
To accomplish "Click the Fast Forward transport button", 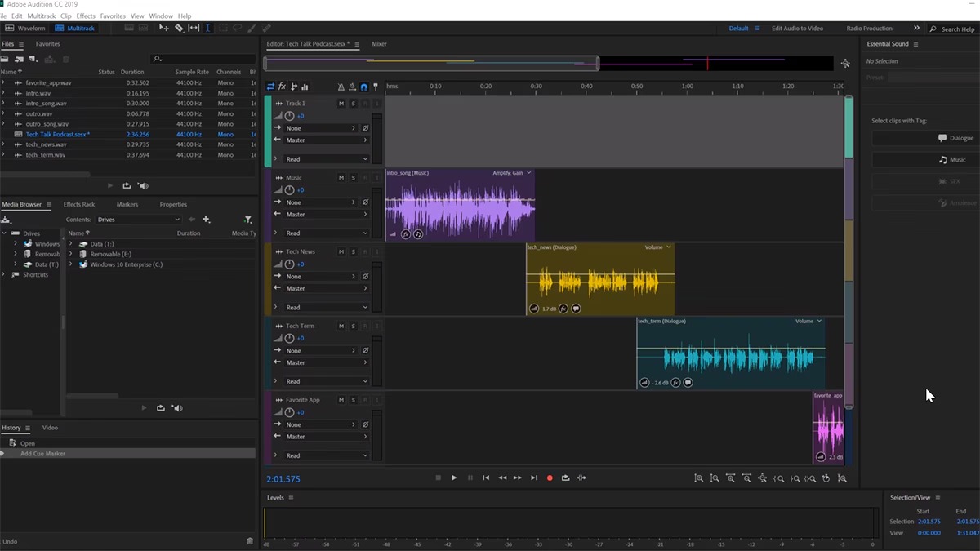I will [518, 478].
